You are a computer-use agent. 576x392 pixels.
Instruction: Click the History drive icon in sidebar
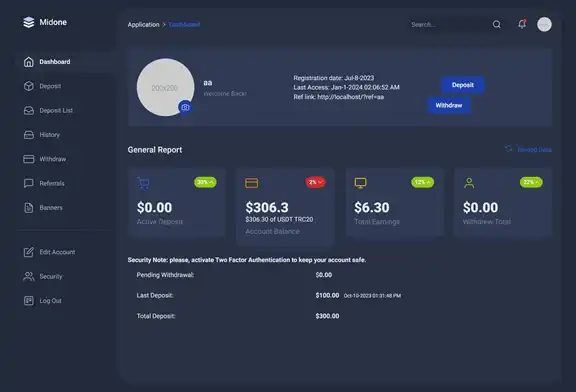point(29,135)
